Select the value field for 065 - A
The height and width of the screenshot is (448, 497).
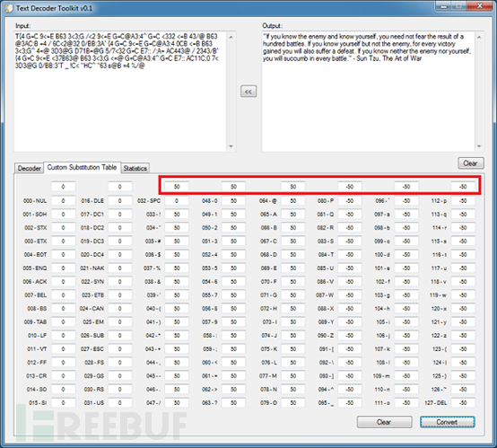(x=292, y=215)
